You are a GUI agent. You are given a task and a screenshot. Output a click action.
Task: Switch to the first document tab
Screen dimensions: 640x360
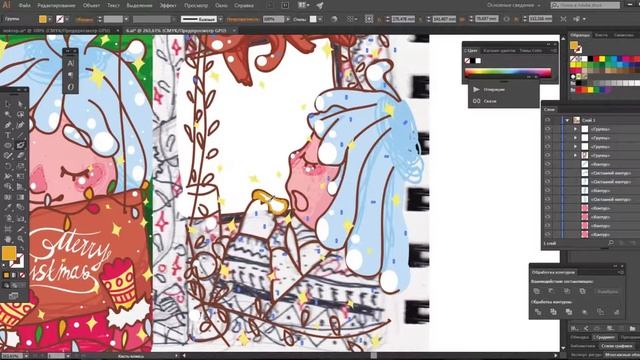click(x=57, y=31)
